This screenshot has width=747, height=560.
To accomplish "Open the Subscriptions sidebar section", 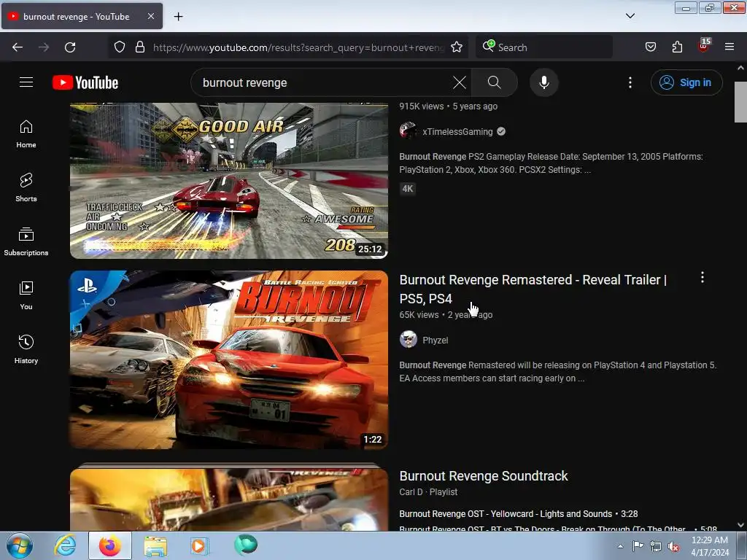I will (26, 241).
